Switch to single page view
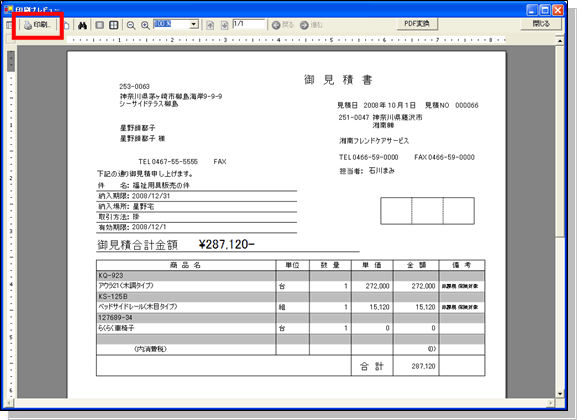 pyautogui.click(x=99, y=25)
